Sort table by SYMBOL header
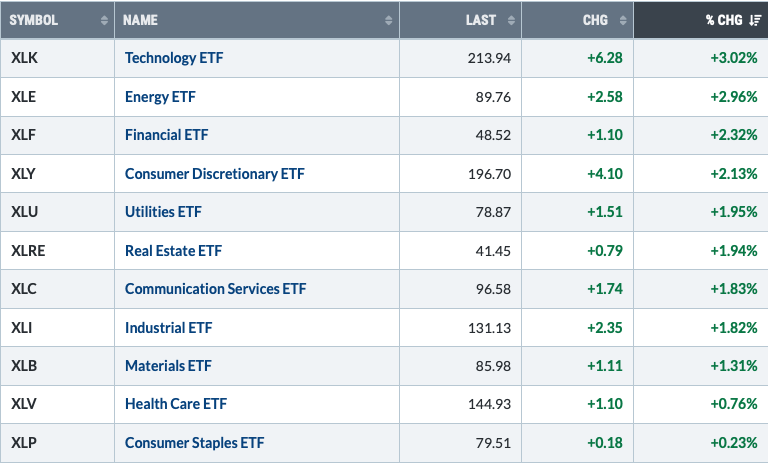 tap(36, 20)
